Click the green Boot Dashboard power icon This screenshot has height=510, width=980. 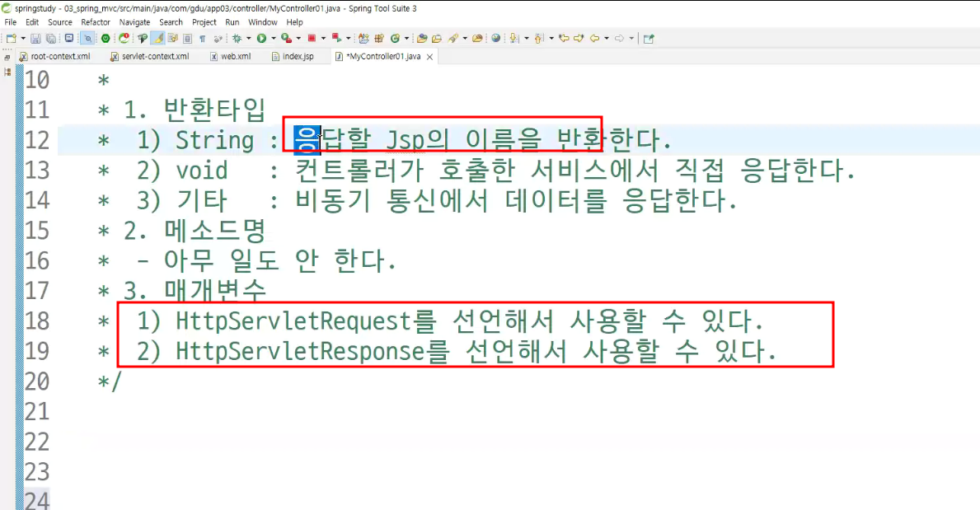click(105, 39)
